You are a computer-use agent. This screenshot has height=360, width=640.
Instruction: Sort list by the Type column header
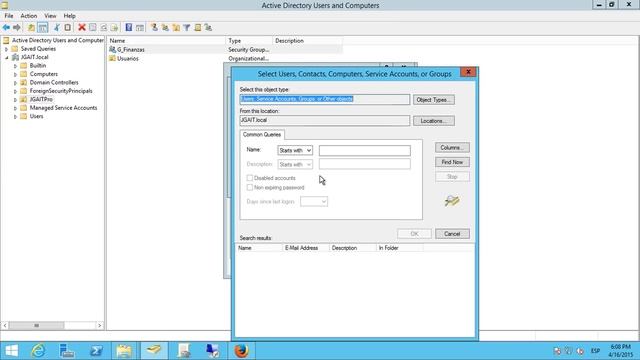click(249, 41)
